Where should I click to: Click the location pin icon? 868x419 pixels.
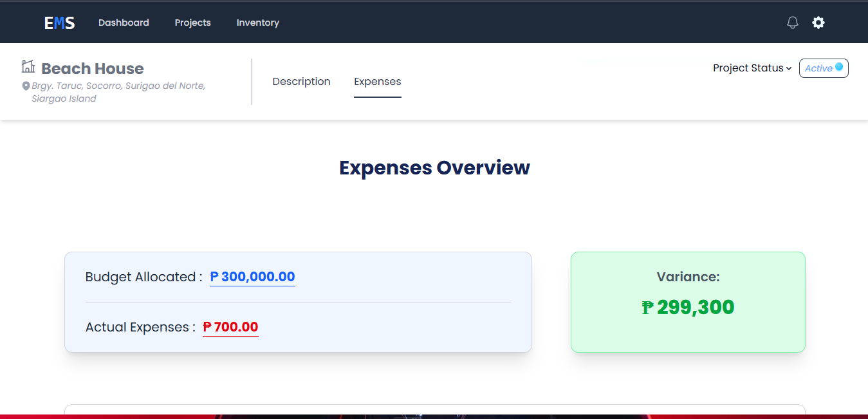pyautogui.click(x=26, y=86)
